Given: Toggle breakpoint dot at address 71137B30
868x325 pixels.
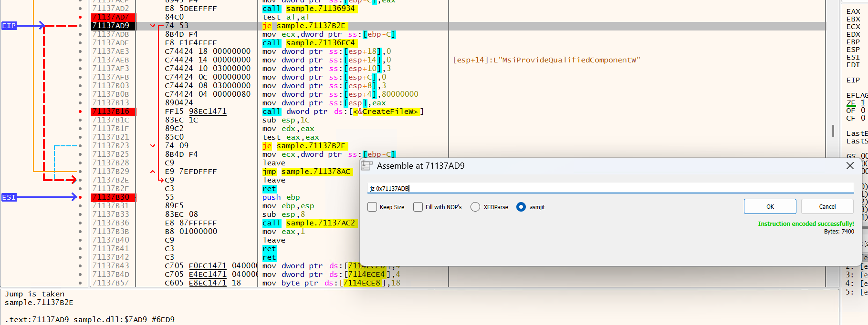Looking at the screenshot, I should (80, 197).
